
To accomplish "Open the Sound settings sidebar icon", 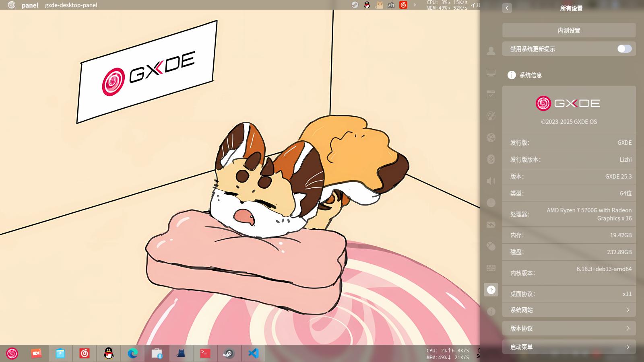I will point(491,181).
